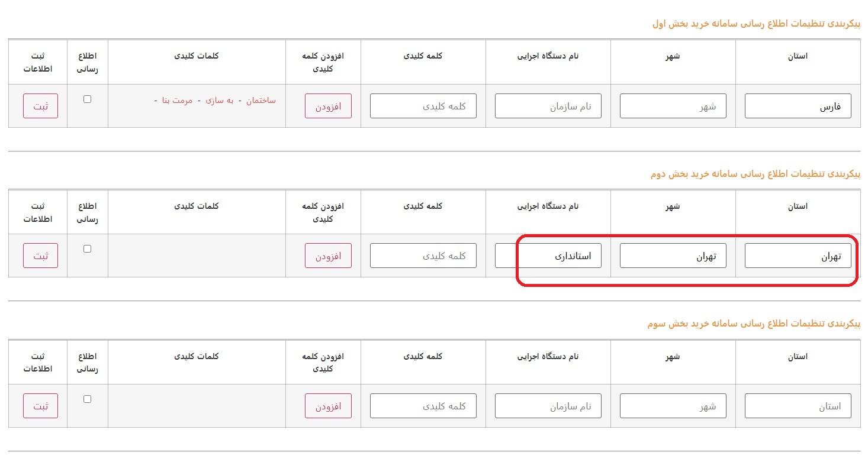
Task: Focus the کلمه کلیدی input in the second section
Action: click(423, 256)
